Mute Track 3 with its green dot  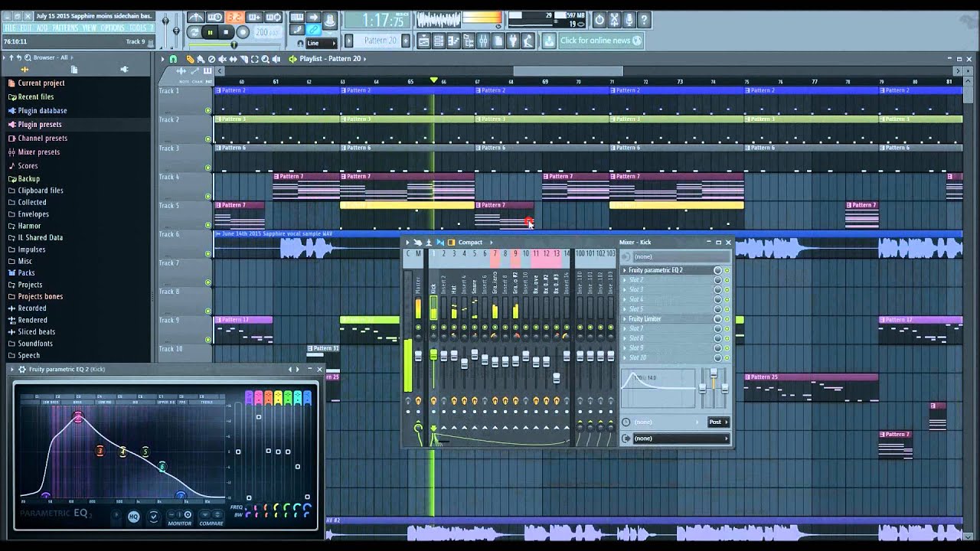[x=207, y=168]
